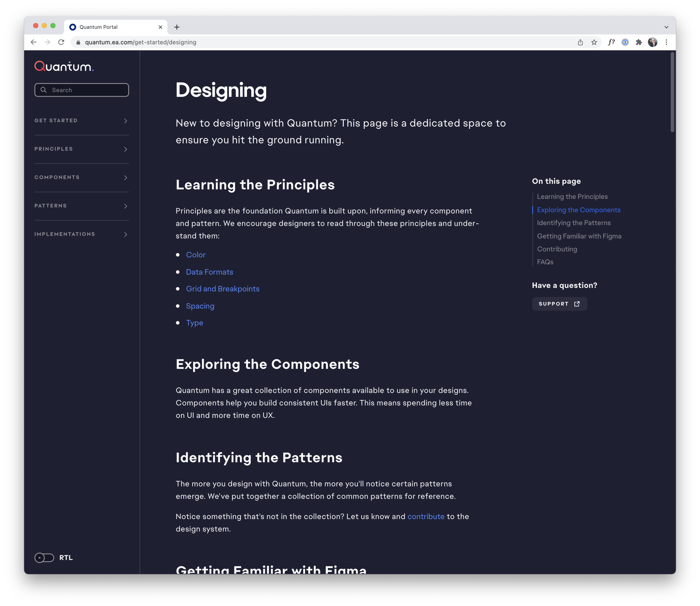Open the Chrome three-dot menu

click(x=666, y=42)
